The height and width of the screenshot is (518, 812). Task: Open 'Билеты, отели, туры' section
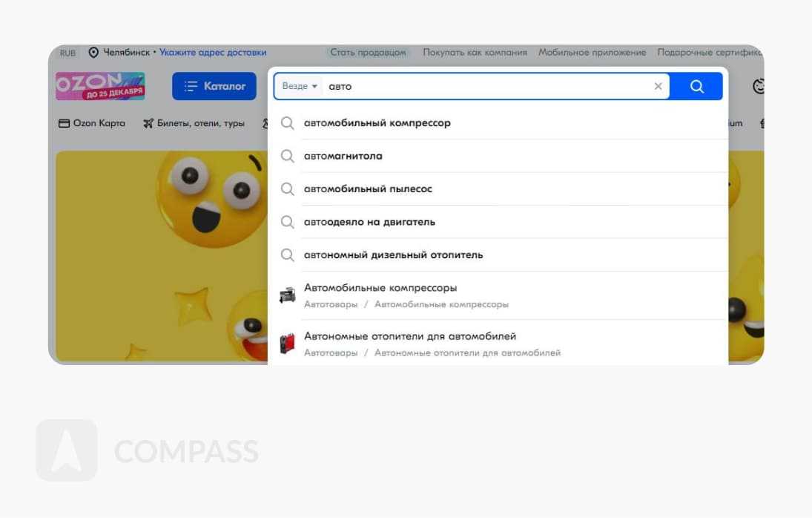[194, 123]
